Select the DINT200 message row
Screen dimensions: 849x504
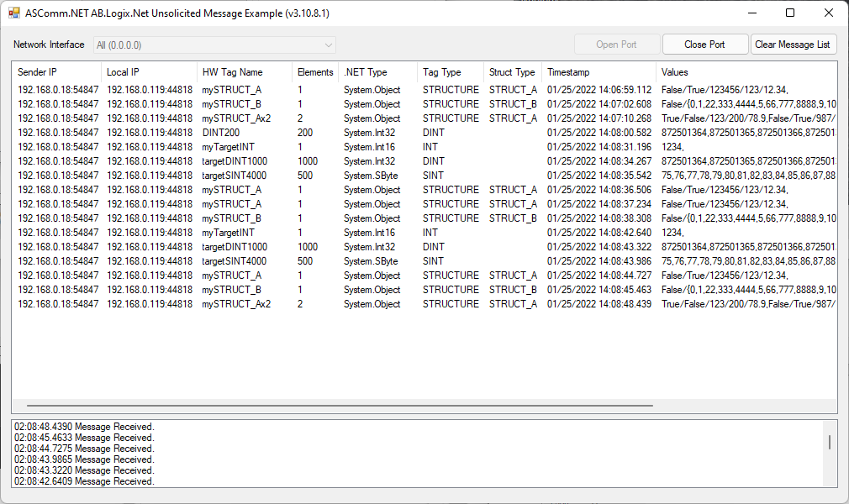(252, 132)
